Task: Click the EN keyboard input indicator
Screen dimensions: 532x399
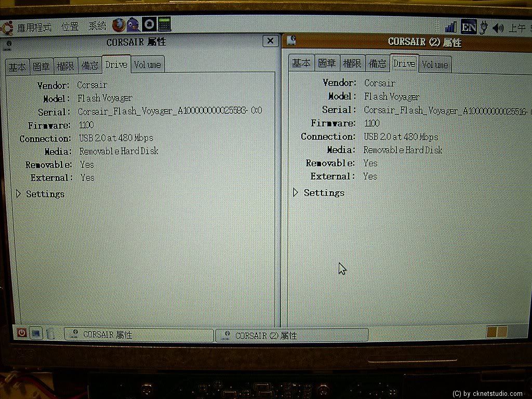Action: point(469,27)
